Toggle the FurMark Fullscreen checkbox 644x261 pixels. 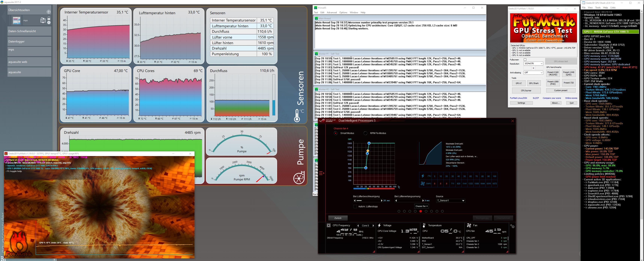[x=525, y=60]
